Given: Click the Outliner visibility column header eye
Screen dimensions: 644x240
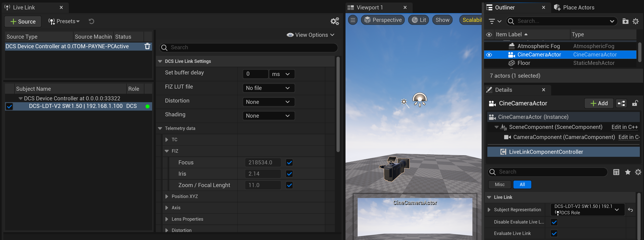Looking at the screenshot, I should click(489, 34).
